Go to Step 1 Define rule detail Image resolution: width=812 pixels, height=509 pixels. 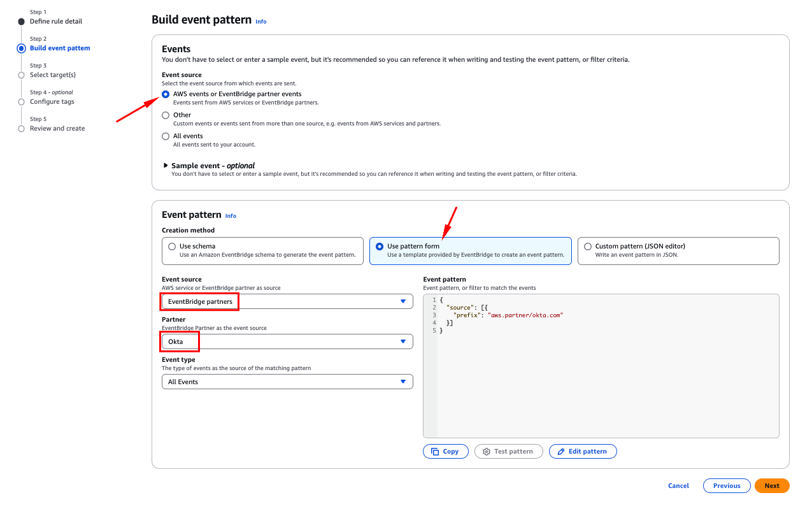coord(56,22)
